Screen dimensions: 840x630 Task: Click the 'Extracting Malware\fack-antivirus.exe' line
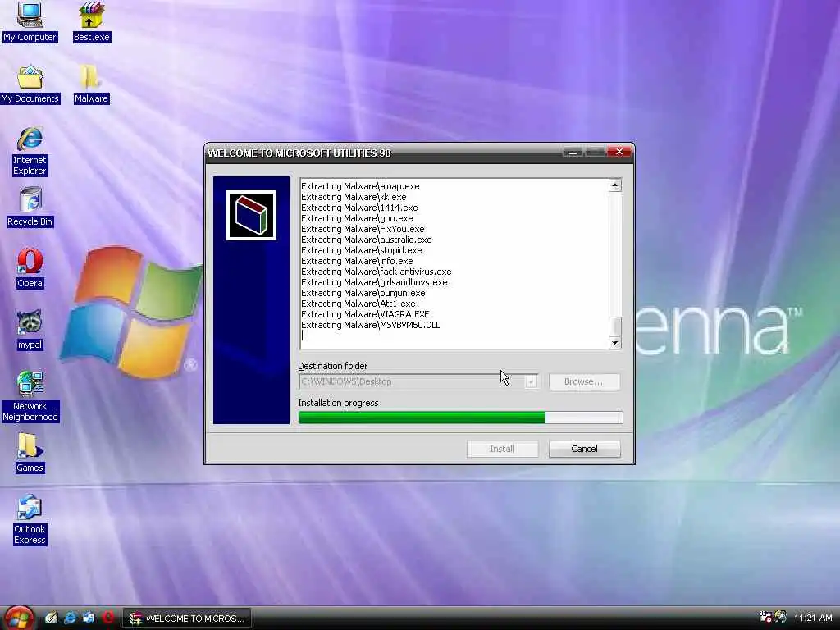(x=376, y=272)
